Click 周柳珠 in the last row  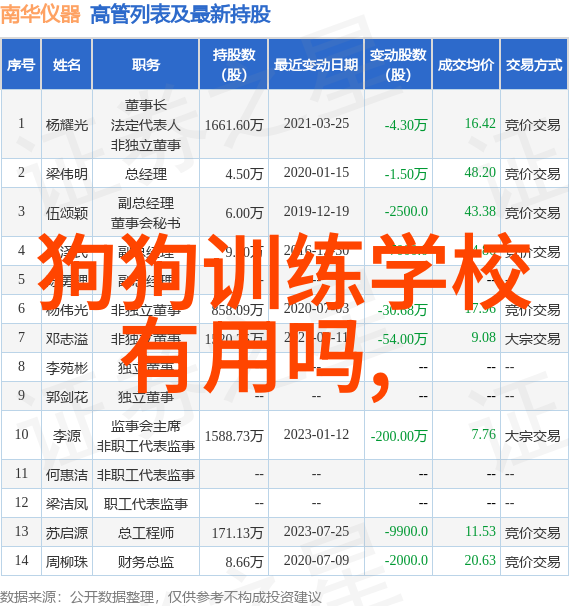[x=67, y=562]
